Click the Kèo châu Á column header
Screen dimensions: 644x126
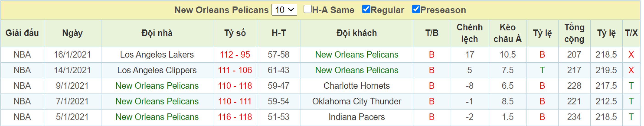click(x=507, y=33)
